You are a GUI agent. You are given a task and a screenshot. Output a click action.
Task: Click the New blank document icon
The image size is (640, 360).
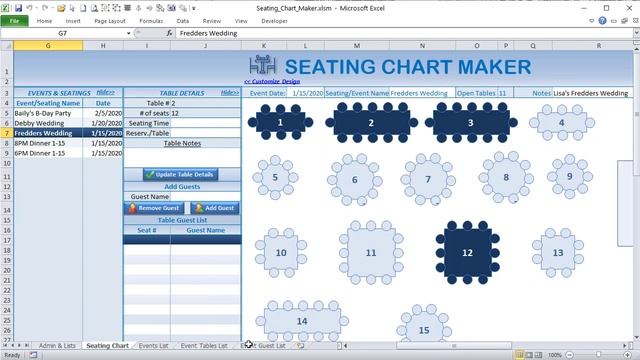(83, 8)
